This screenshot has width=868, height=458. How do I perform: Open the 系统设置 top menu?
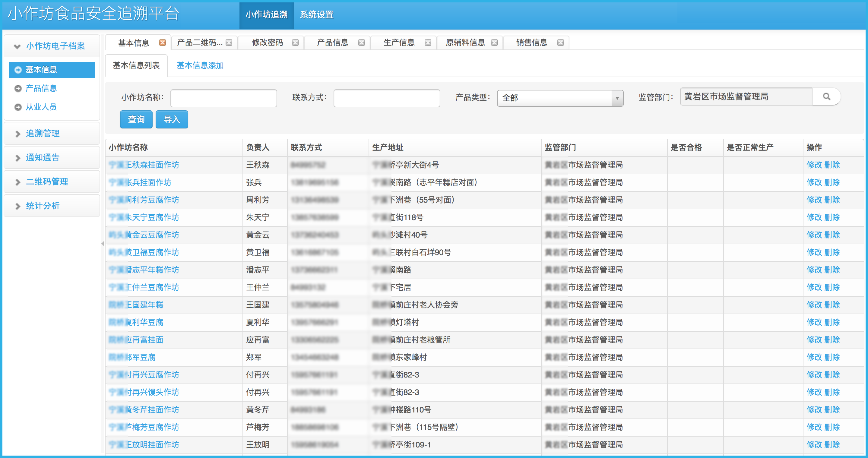[316, 15]
